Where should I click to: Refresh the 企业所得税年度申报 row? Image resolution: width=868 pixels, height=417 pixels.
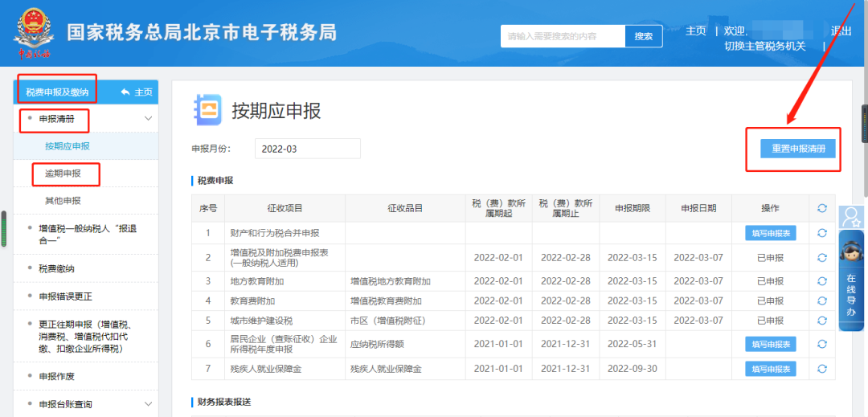pos(822,344)
